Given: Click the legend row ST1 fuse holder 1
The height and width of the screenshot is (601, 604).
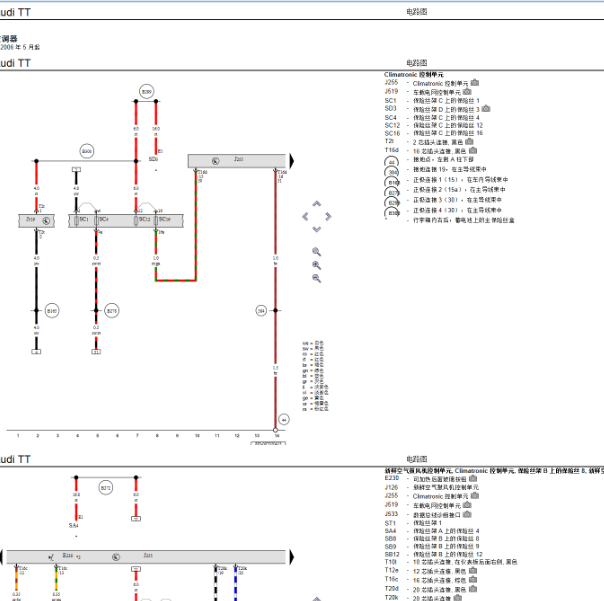Looking at the screenshot, I should point(413,523).
